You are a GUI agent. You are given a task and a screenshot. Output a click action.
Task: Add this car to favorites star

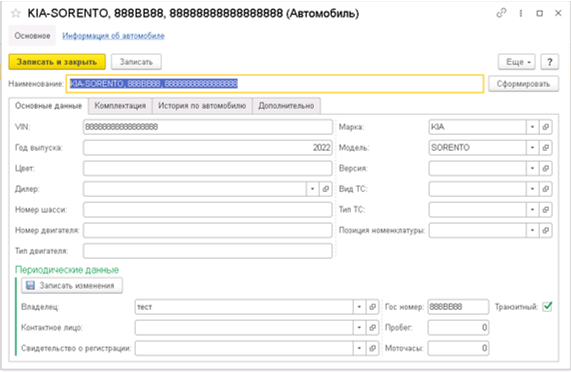coord(16,13)
